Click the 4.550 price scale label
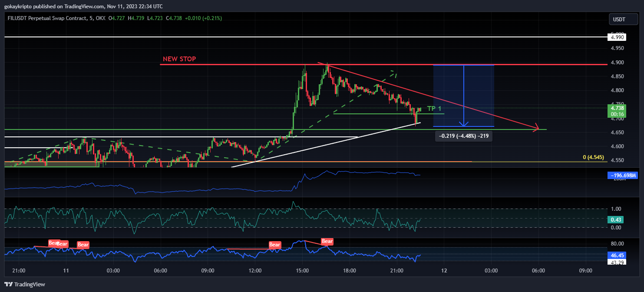Viewport: 644px width, 292px height. [617, 160]
